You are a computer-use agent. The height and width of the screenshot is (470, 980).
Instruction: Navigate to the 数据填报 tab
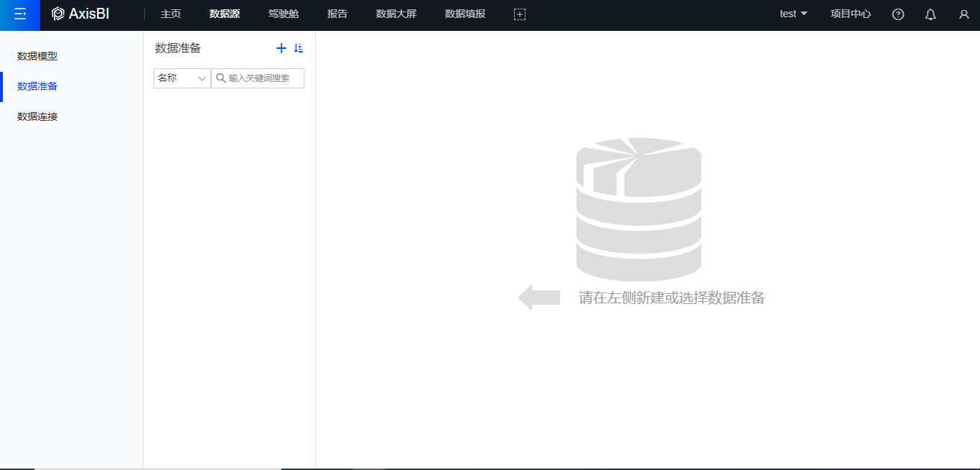click(465, 14)
